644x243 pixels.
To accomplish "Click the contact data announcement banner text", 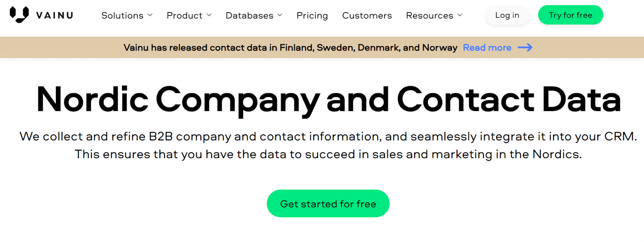I will 290,47.
